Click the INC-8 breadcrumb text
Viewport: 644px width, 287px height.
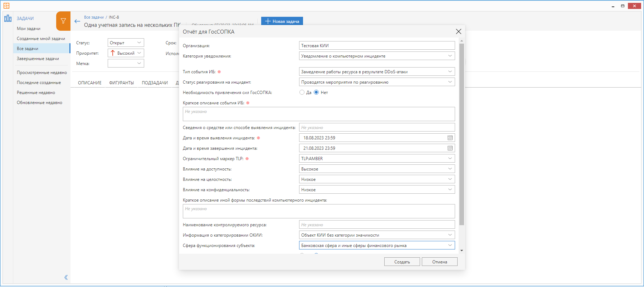(114, 17)
